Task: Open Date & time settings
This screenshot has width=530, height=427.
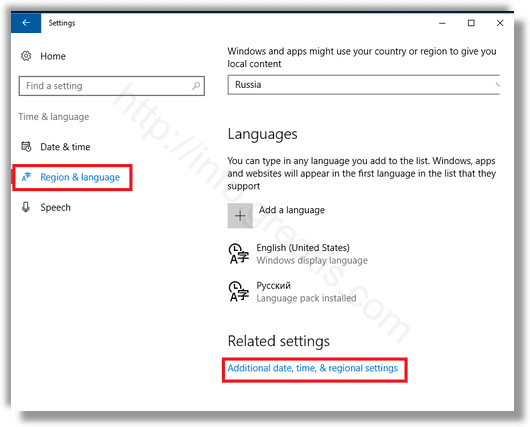Action: (x=65, y=147)
